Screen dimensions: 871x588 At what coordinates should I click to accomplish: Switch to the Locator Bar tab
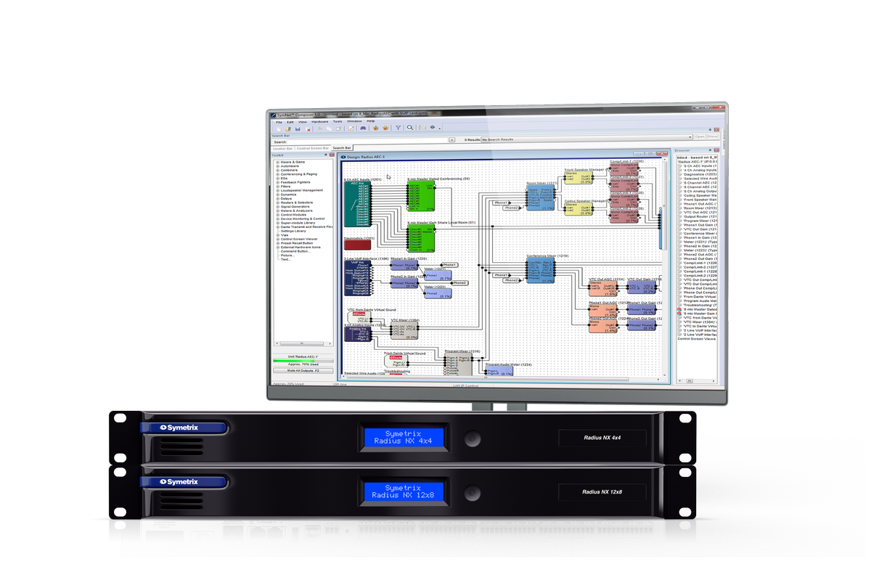pos(282,148)
